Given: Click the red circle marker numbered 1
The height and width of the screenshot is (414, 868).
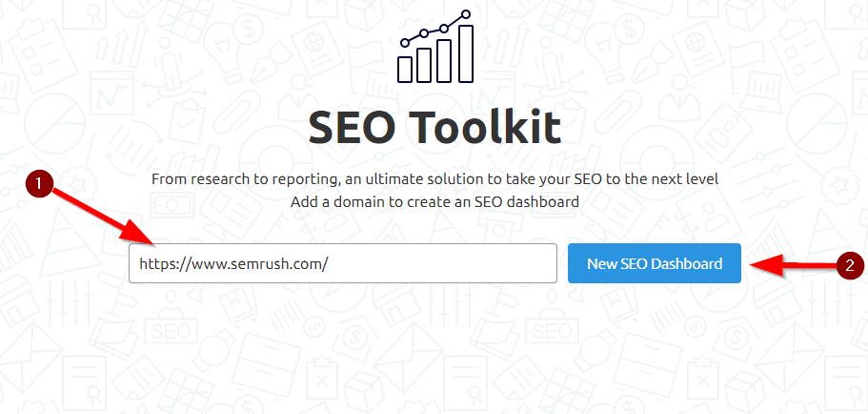Looking at the screenshot, I should pos(38,182).
